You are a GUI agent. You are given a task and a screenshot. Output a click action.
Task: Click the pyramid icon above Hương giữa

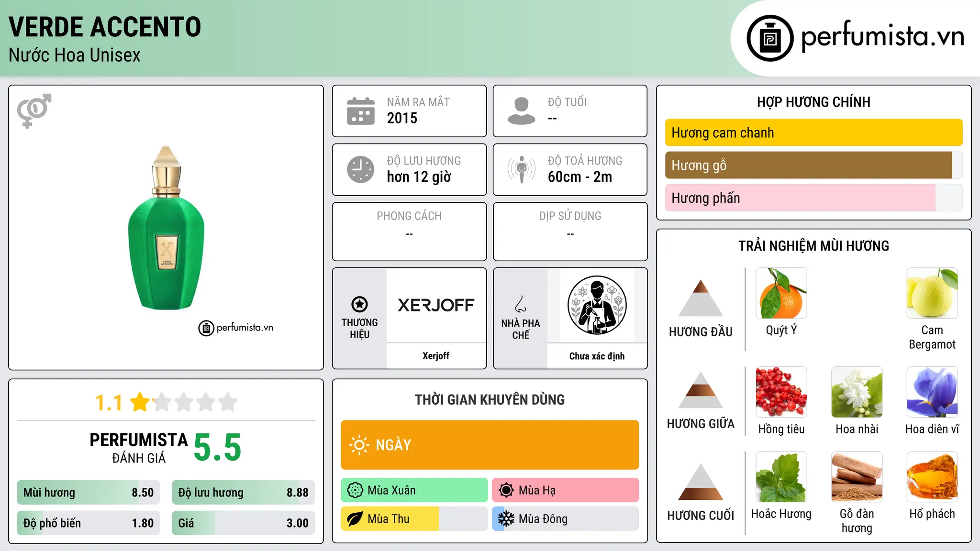[701, 390]
